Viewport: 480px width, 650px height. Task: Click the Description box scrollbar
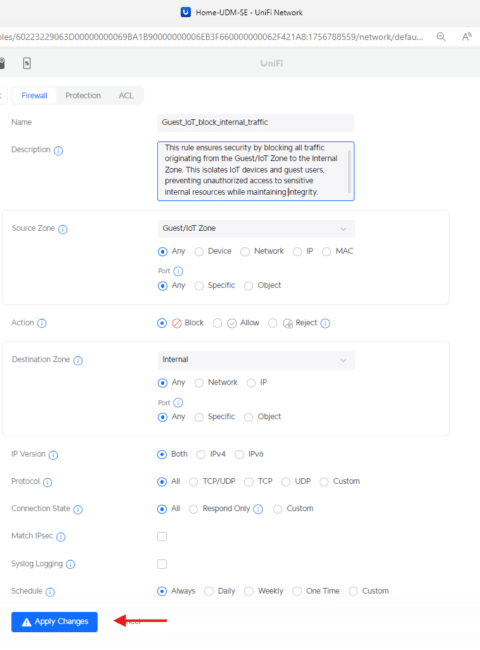pos(349,171)
